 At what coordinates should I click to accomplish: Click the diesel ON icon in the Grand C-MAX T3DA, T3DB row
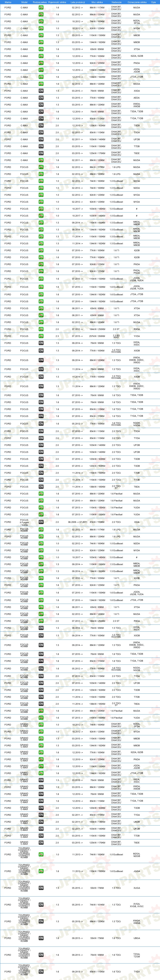(x=41, y=794)
